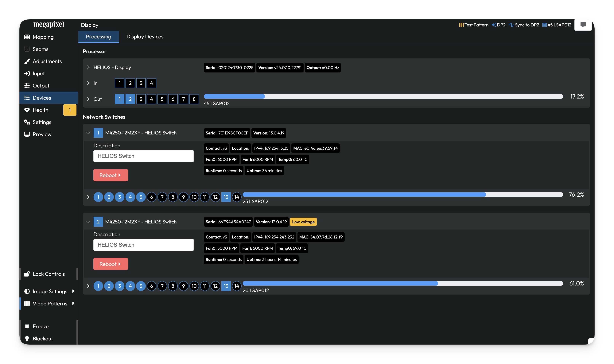Image resolution: width=614 pixels, height=364 pixels.
Task: Open the Adjustments menu item
Action: 49,61
